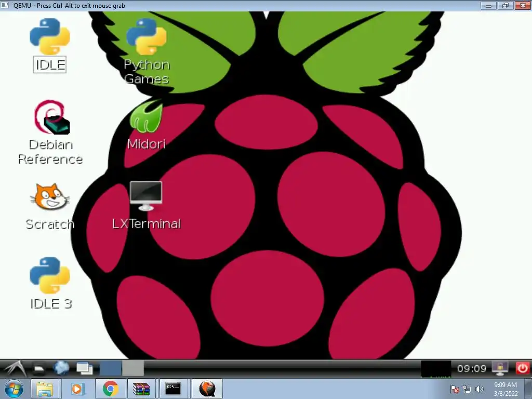Click the red logout power button
Screen dimensions: 532x399
pos(522,368)
